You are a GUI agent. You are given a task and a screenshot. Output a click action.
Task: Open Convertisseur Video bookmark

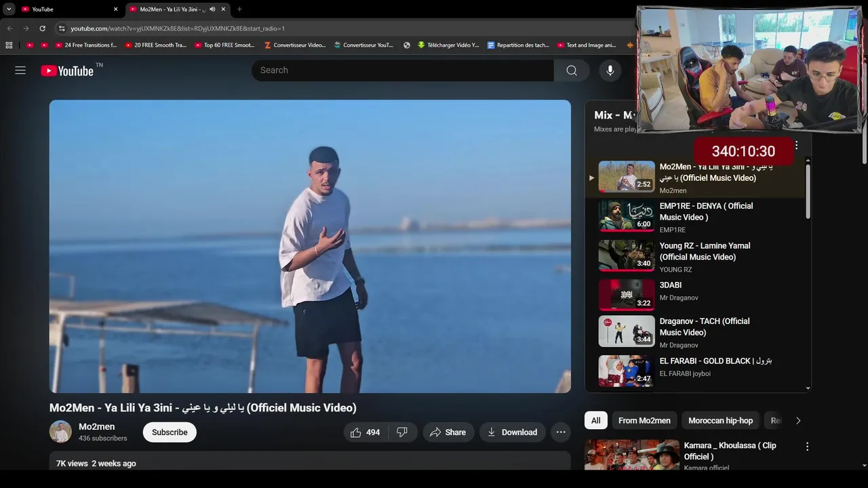(x=295, y=45)
